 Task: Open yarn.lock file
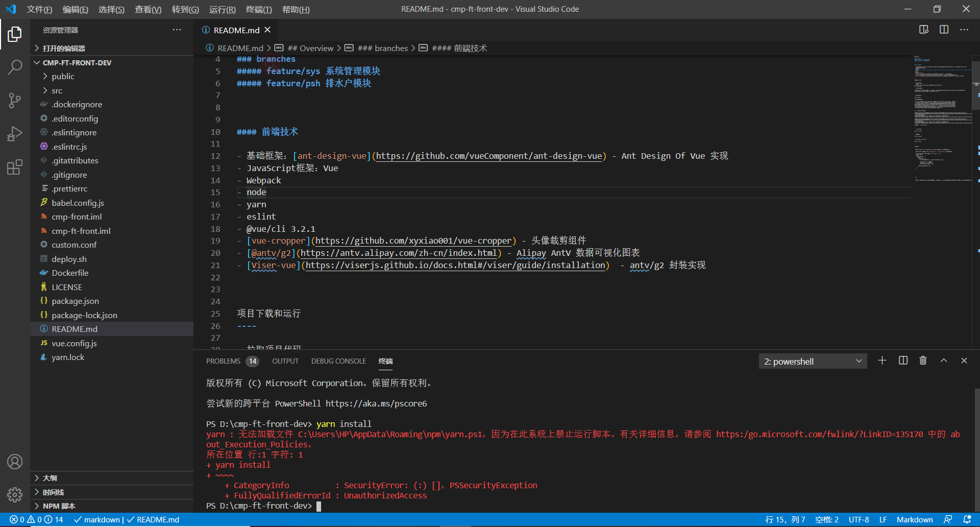[68, 357]
